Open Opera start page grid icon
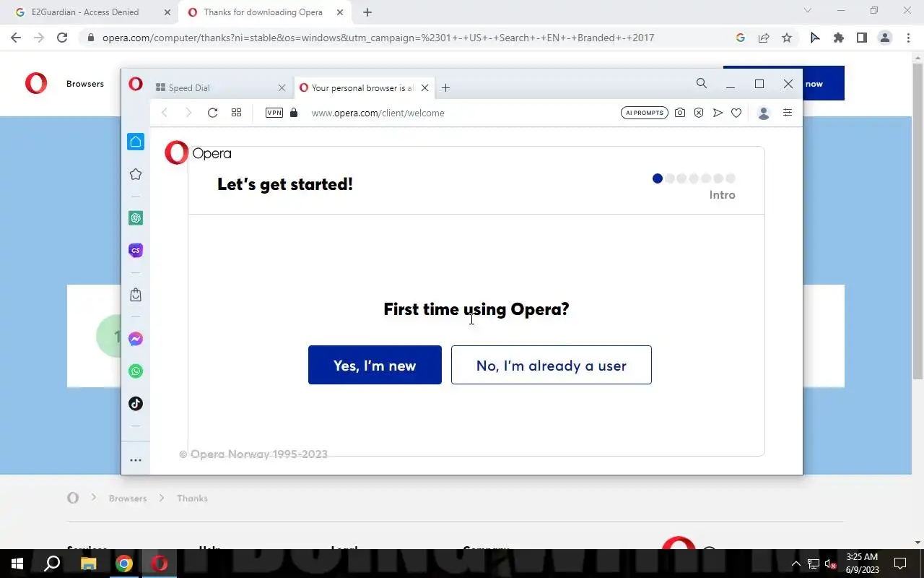The width and height of the screenshot is (924, 578). (x=236, y=113)
